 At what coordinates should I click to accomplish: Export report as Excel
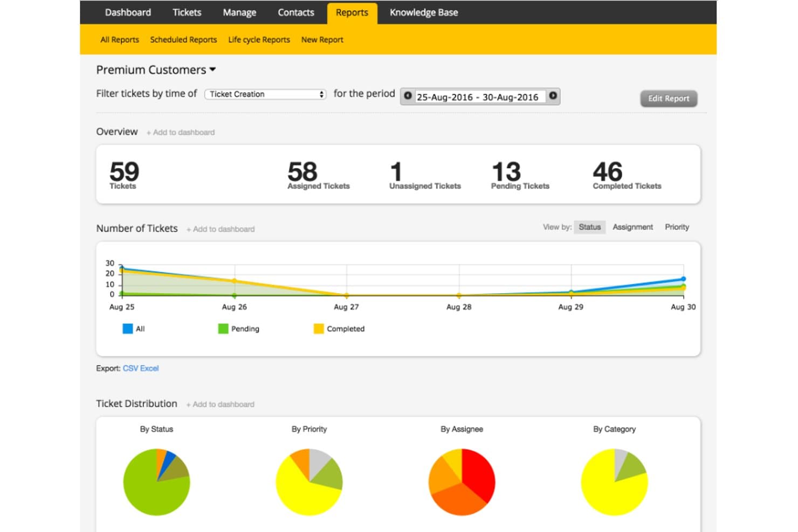pos(149,369)
